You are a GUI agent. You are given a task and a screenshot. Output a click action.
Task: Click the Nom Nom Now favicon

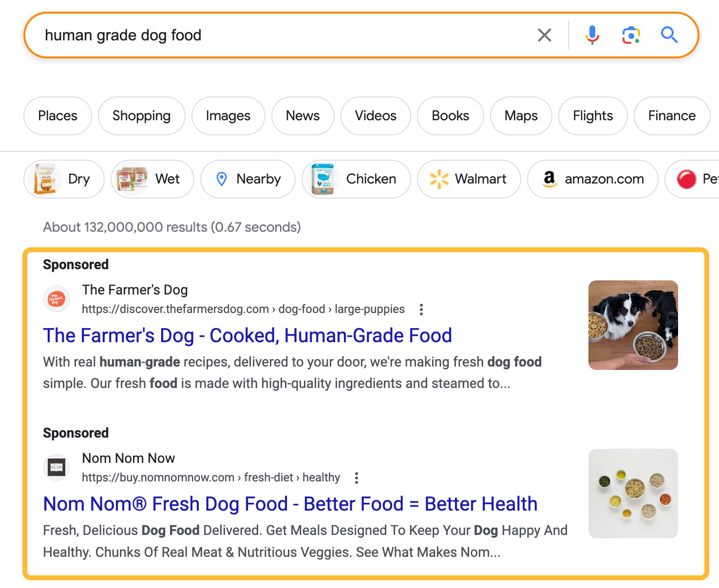pos(56,467)
